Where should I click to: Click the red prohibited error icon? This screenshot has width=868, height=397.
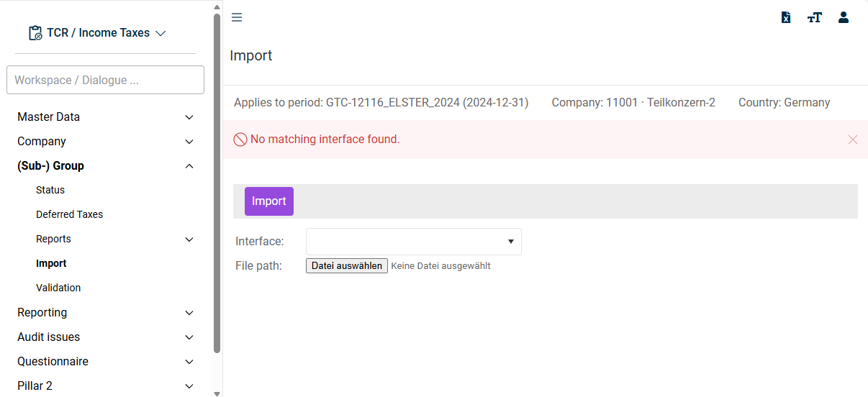click(240, 140)
